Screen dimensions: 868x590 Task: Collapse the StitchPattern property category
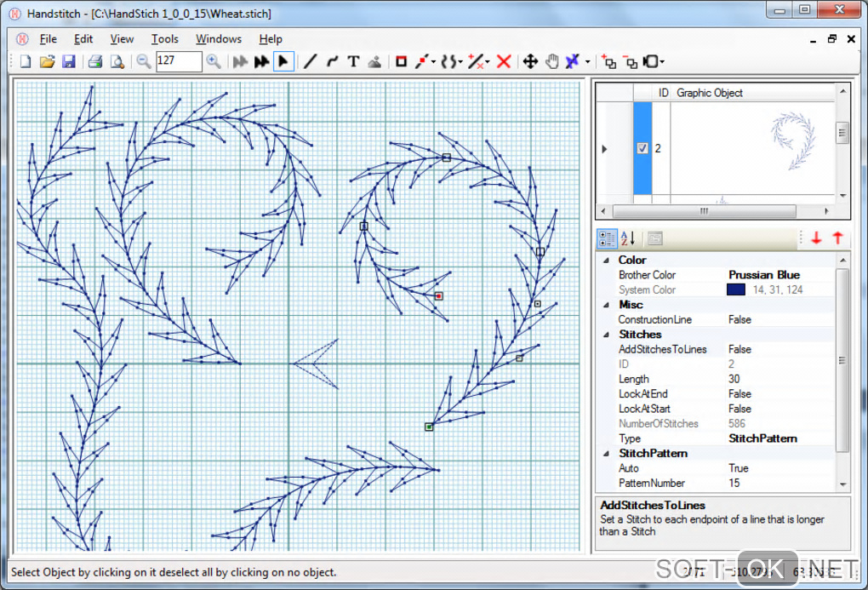(606, 454)
